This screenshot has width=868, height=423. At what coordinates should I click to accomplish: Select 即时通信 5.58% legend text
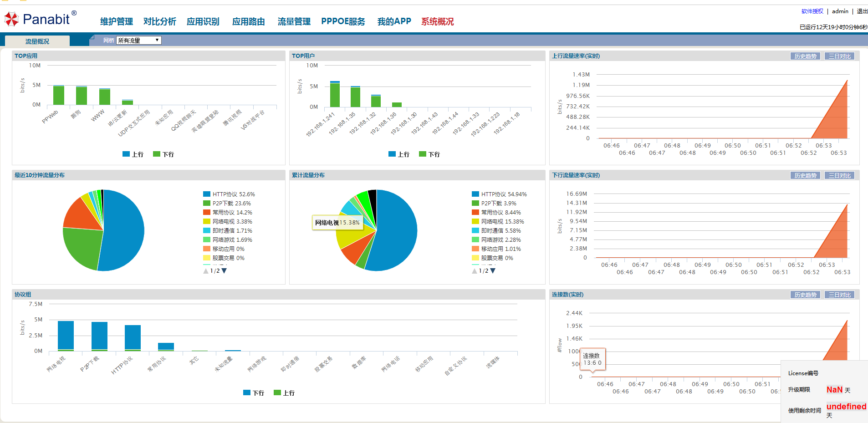501,230
